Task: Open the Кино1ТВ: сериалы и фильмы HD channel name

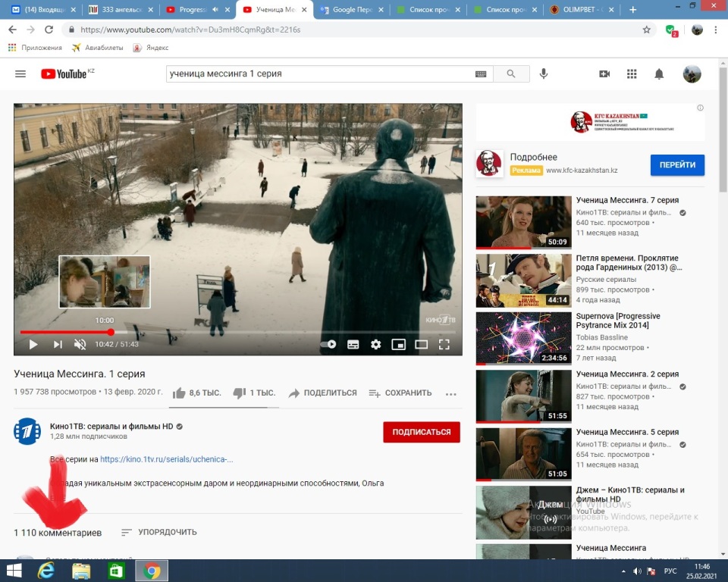Action: point(111,427)
